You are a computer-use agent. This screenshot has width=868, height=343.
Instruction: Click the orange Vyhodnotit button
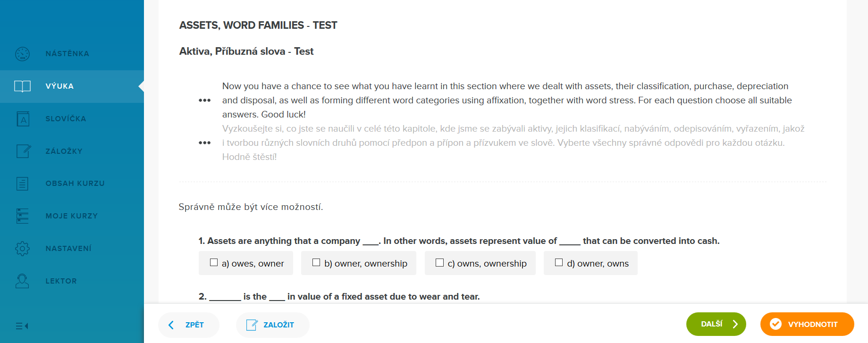coord(807,324)
